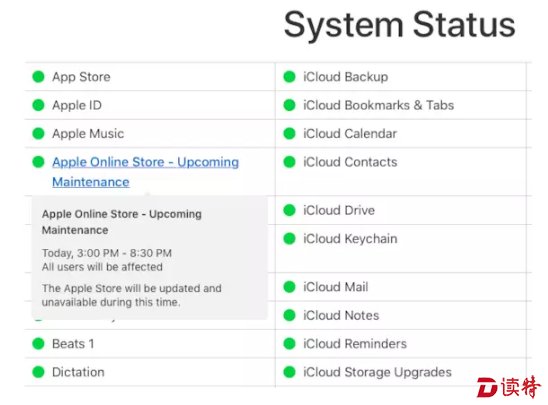Click the green status dot beside Dictation
This screenshot has height=405, width=548.
38,372
